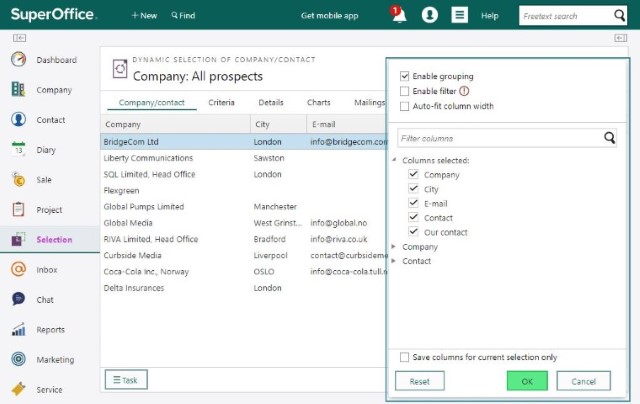Collapse the left navigator panel icon
The height and width of the screenshot is (404, 640).
click(19, 38)
